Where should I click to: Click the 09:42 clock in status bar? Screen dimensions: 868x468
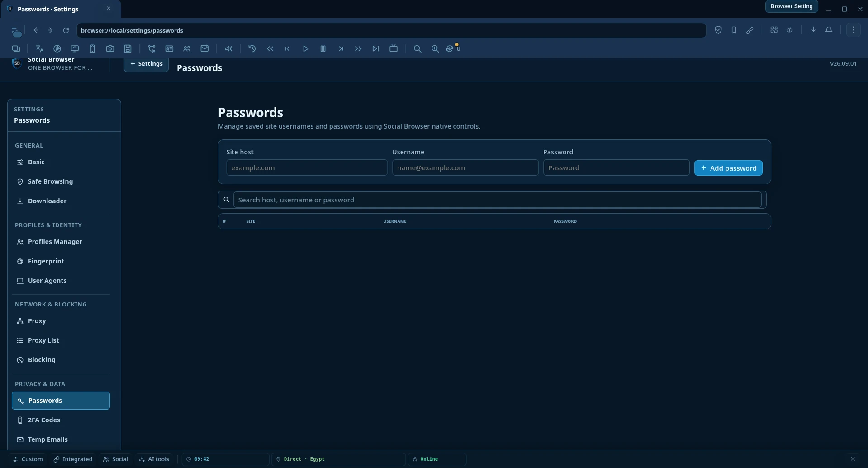tap(225, 459)
